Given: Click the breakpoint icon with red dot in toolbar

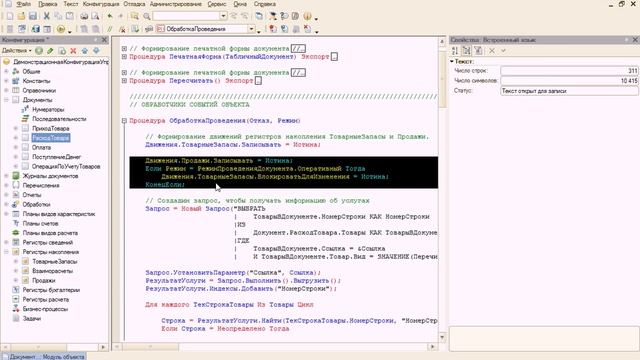Looking at the screenshot, I should (x=273, y=29).
